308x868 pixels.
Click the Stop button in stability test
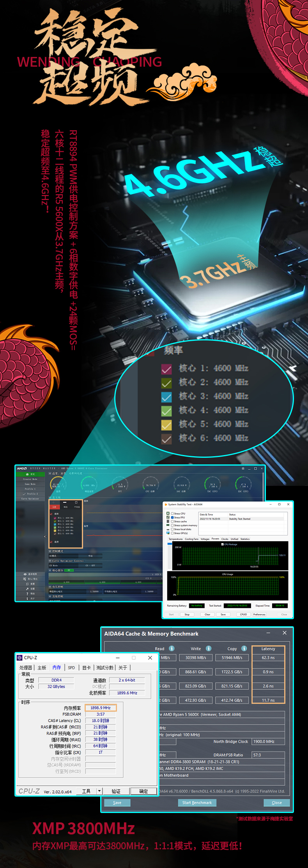[187, 615]
